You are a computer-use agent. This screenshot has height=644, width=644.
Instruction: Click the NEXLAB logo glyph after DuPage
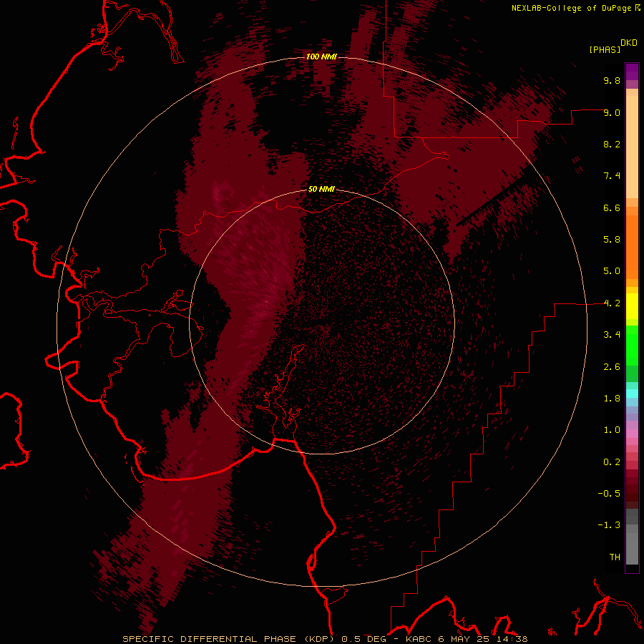[x=638, y=8]
